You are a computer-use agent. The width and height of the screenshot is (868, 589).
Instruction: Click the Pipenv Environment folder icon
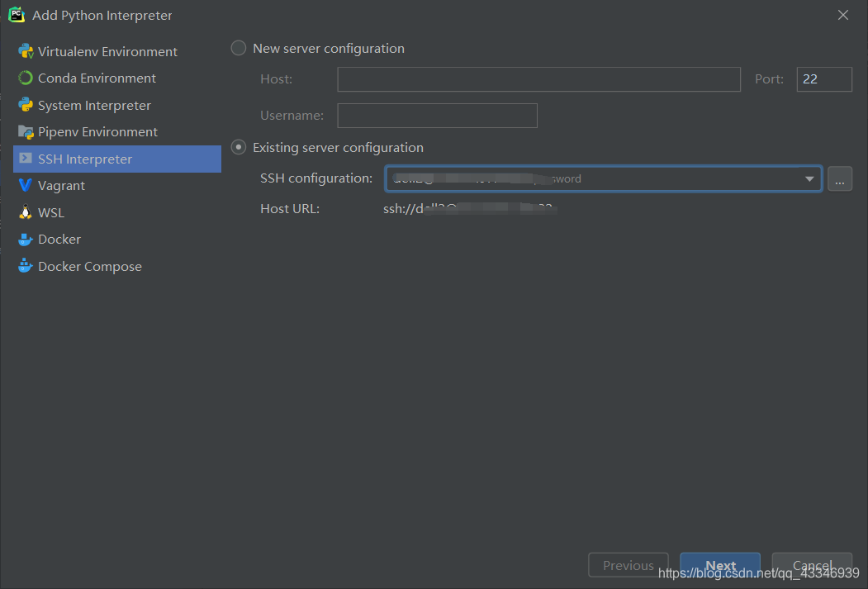pos(26,131)
